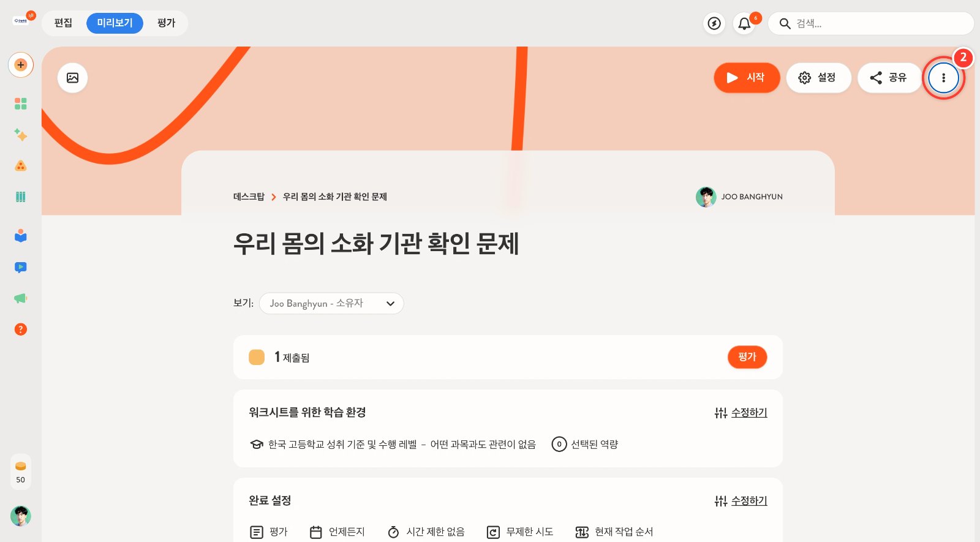
Task: Open the 평가 tab at top
Action: 166,23
